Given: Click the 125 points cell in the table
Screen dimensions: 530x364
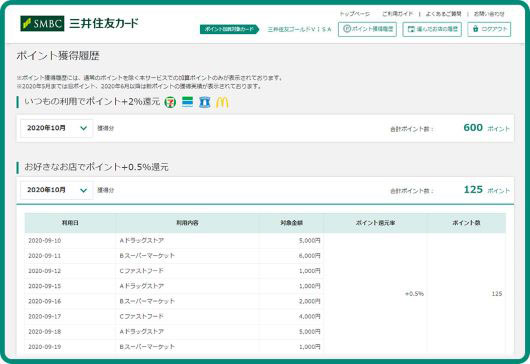Looking at the screenshot, I should point(497,294).
